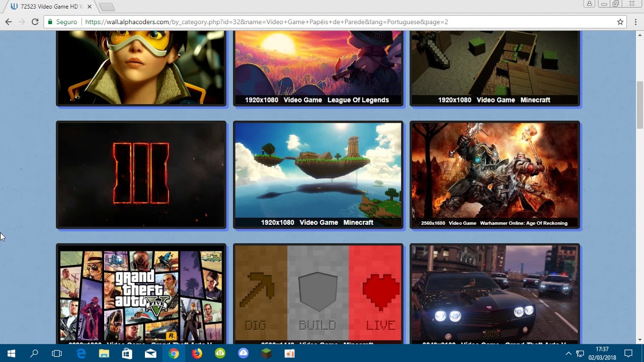
Task: Open the Grand Theft Auto Five collage wallpaper
Action: [x=141, y=294]
